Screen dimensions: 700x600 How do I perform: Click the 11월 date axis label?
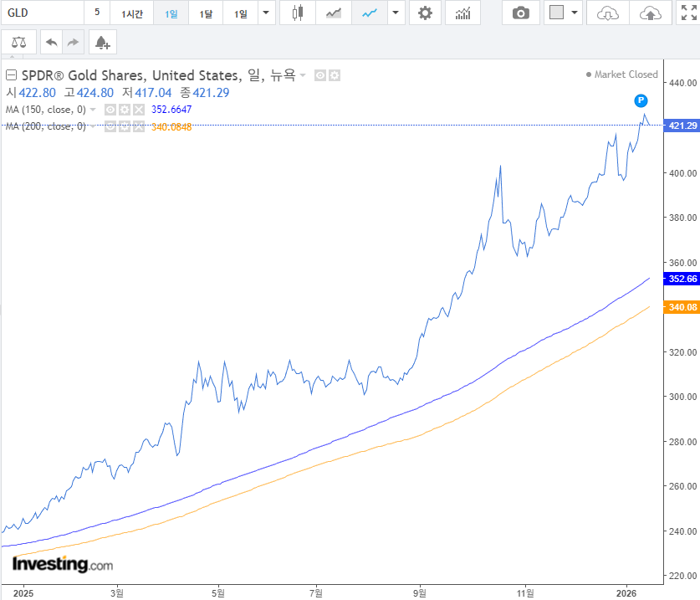click(525, 592)
